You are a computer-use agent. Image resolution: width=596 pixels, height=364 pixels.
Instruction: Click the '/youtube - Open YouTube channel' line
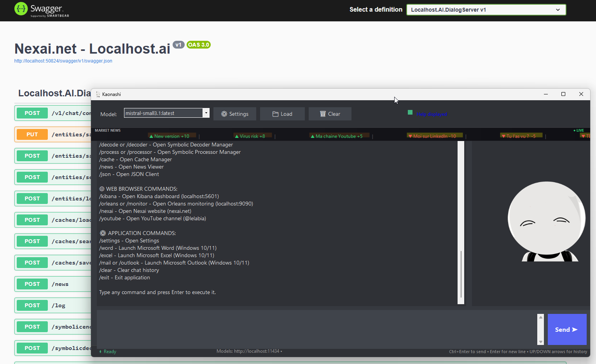(152, 218)
